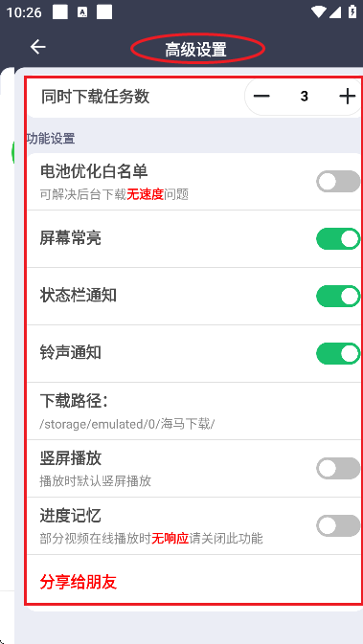Open the 下载路径 setting row

pos(194,411)
